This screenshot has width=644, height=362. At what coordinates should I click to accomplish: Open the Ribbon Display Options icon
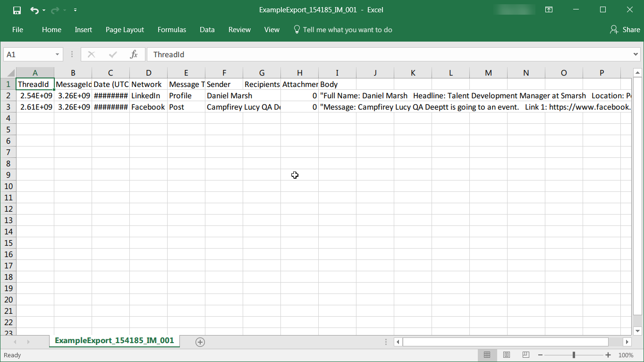(x=549, y=9)
